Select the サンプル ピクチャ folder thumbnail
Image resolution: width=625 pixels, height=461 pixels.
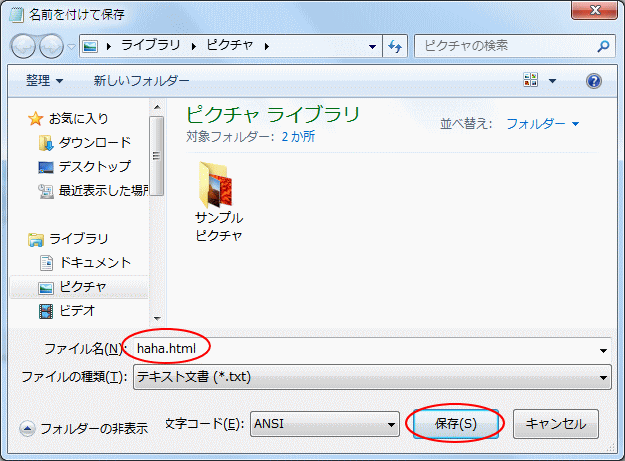(216, 185)
